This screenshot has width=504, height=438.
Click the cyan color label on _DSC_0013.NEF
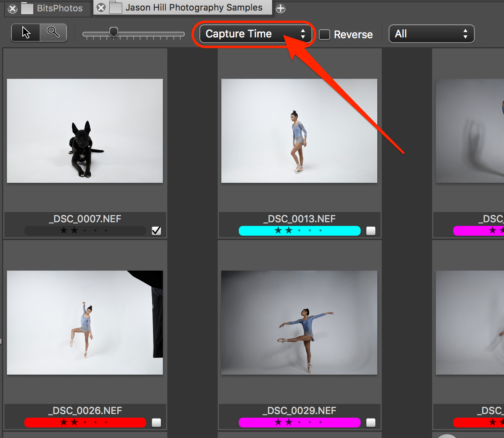[300, 231]
